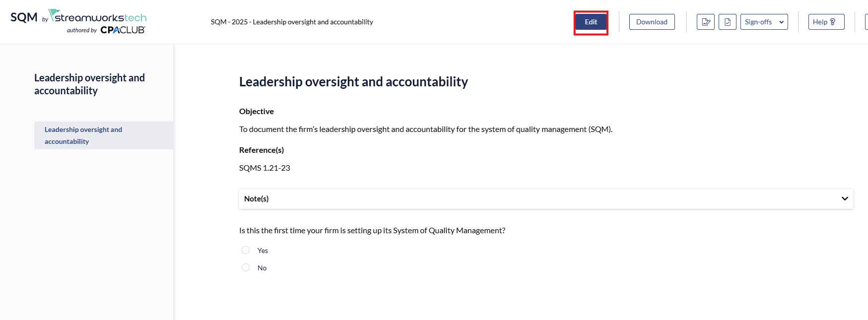Click the main page heading

353,81
